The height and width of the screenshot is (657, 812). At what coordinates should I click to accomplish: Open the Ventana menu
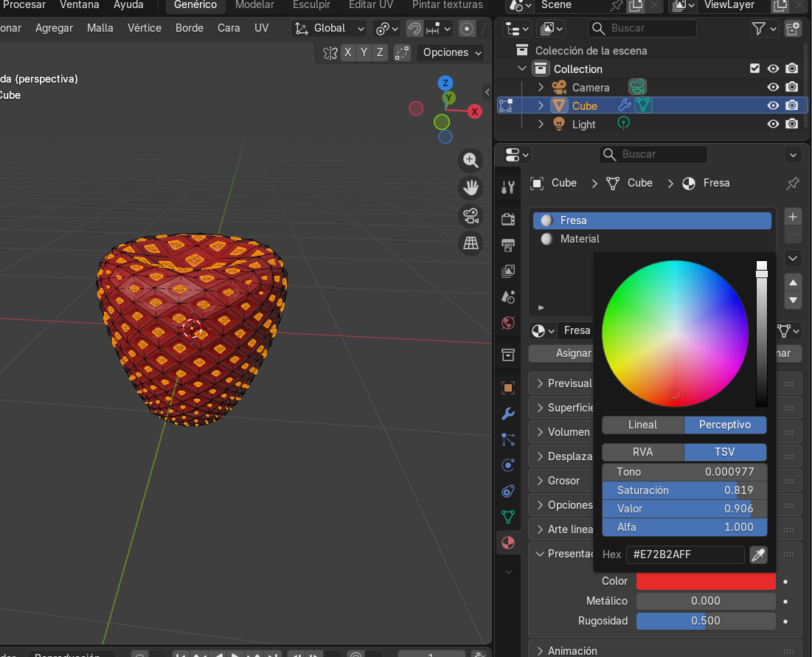80,5
